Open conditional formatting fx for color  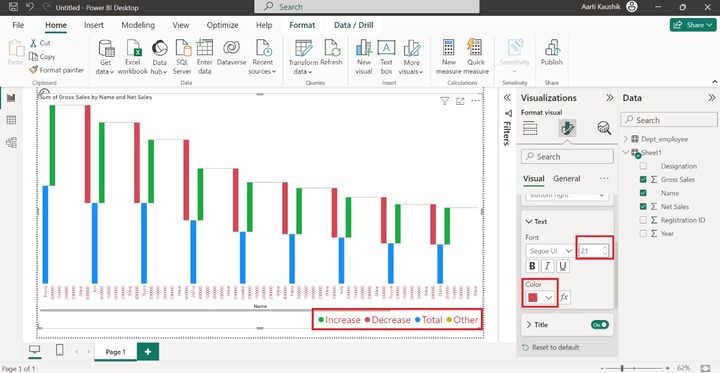tap(564, 298)
